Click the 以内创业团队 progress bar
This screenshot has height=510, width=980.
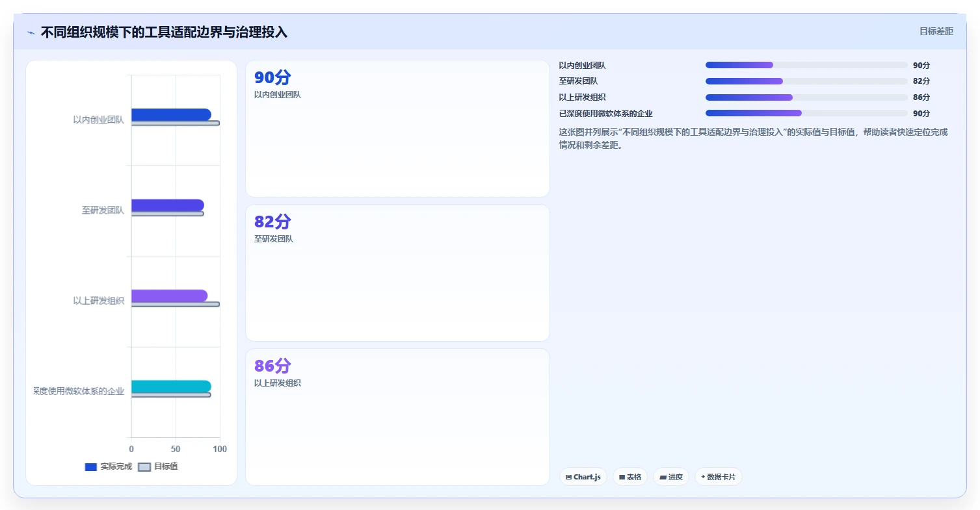806,65
